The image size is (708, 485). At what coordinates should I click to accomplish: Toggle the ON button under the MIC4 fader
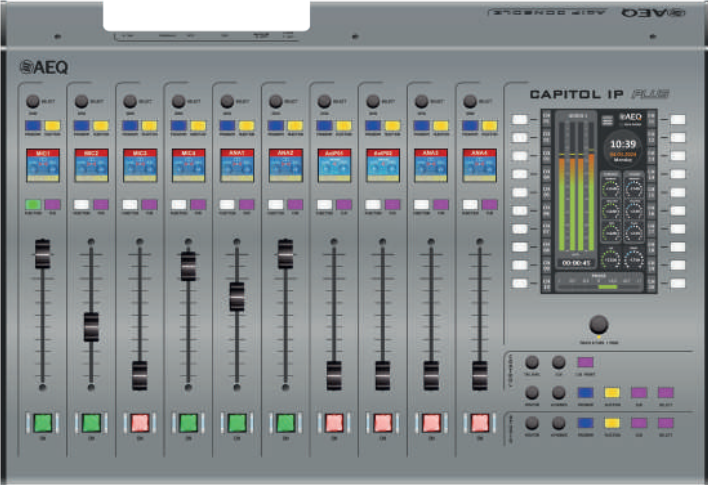pyautogui.click(x=188, y=423)
